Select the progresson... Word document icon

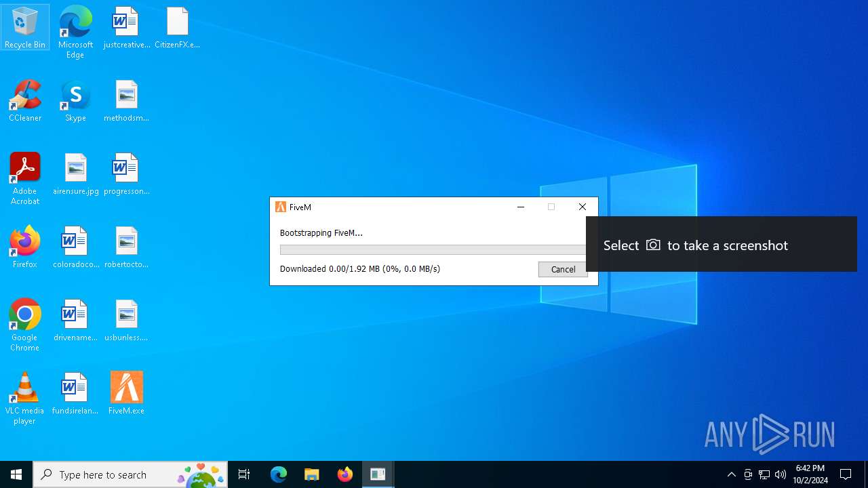126,174
